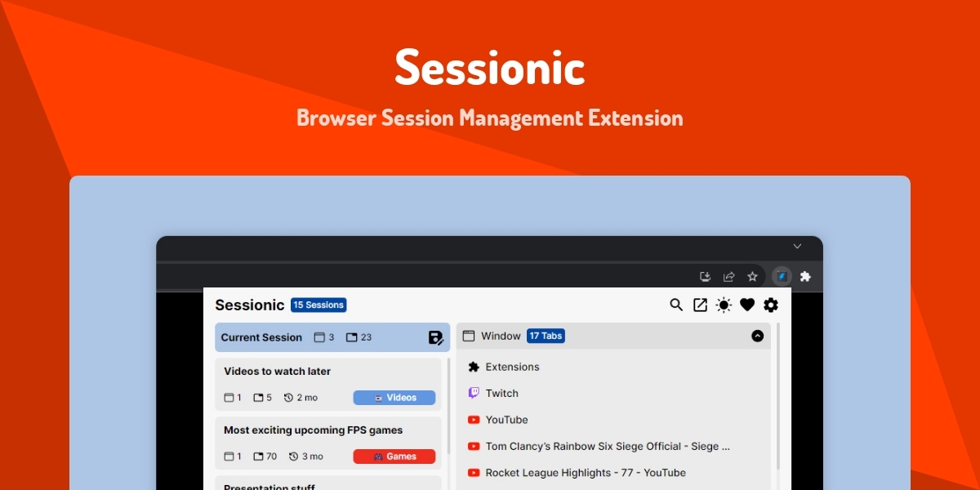Viewport: 980px width, 490px height.
Task: Click the install app icon in address bar
Action: click(706, 277)
